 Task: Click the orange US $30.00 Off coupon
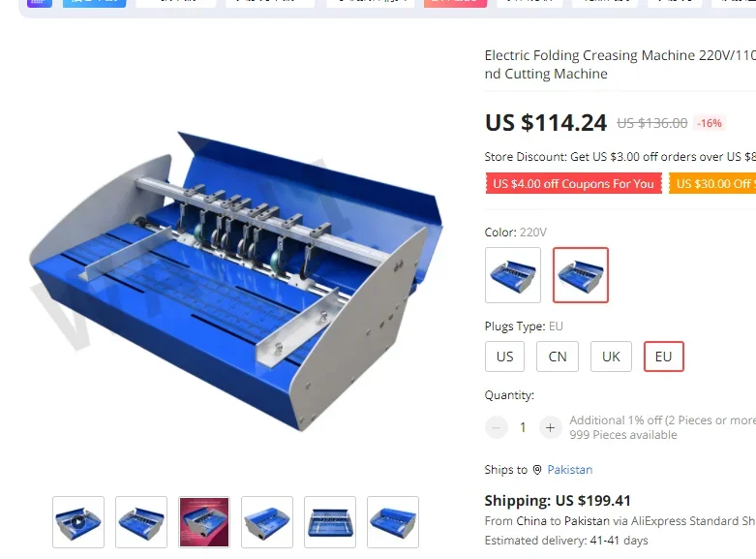[x=712, y=184]
